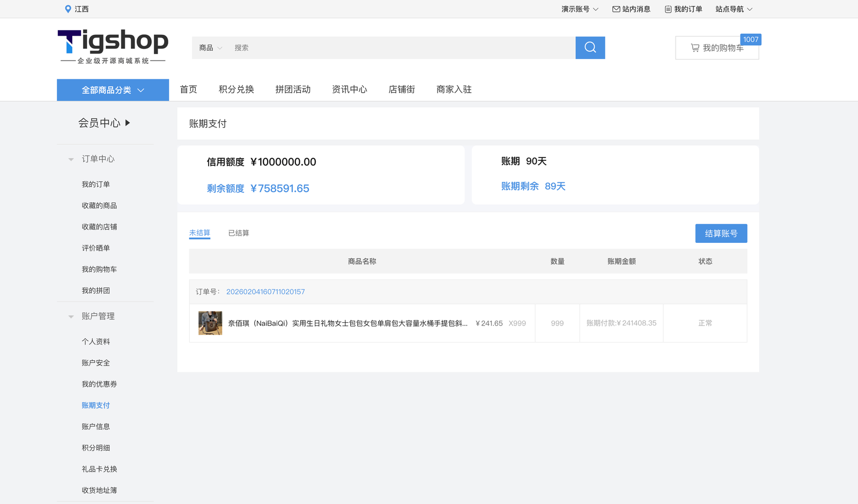Open the 全部商品分类 menu

coord(113,90)
